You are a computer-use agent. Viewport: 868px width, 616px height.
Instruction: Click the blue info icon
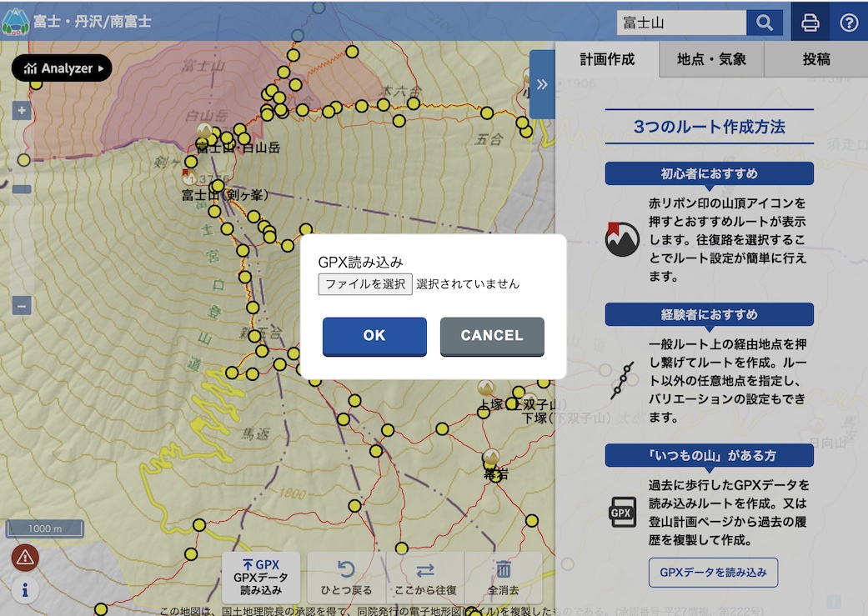click(x=25, y=590)
